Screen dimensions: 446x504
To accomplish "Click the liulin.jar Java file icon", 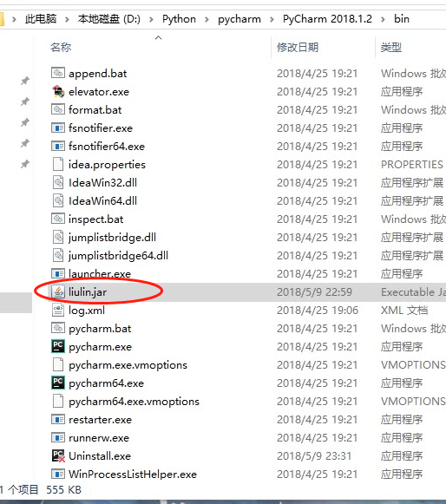I will (x=58, y=291).
